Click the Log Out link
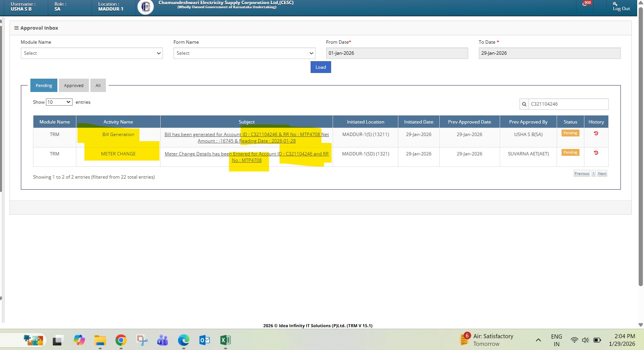Image resolution: width=644 pixels, height=350 pixels. coord(621,8)
